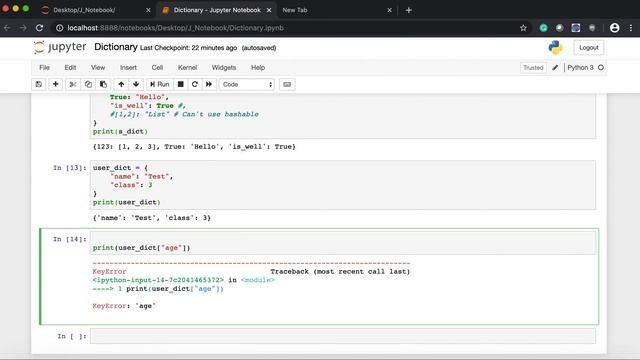Copy selected cells icon
The width and height of the screenshot is (640, 360).
[88, 84]
